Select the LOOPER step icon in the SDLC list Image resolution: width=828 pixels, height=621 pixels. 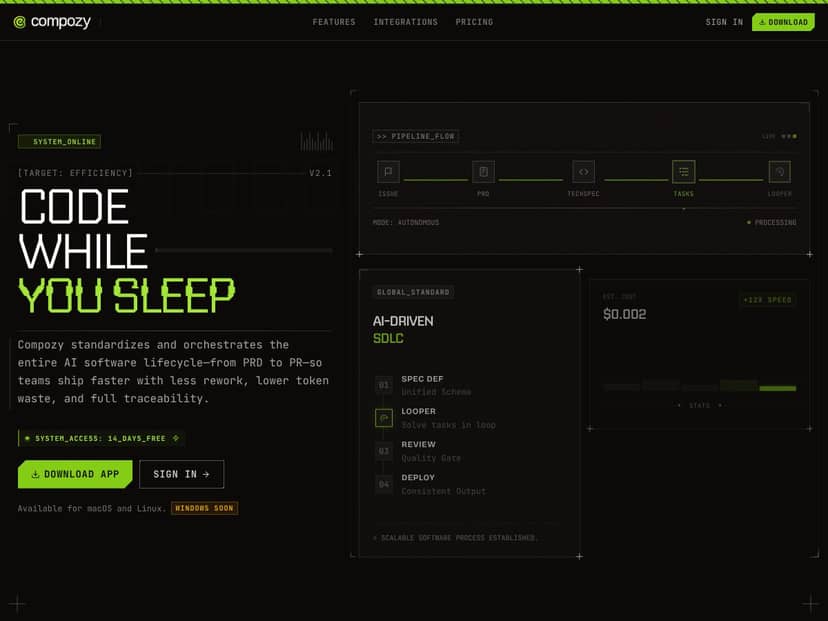(x=383, y=417)
